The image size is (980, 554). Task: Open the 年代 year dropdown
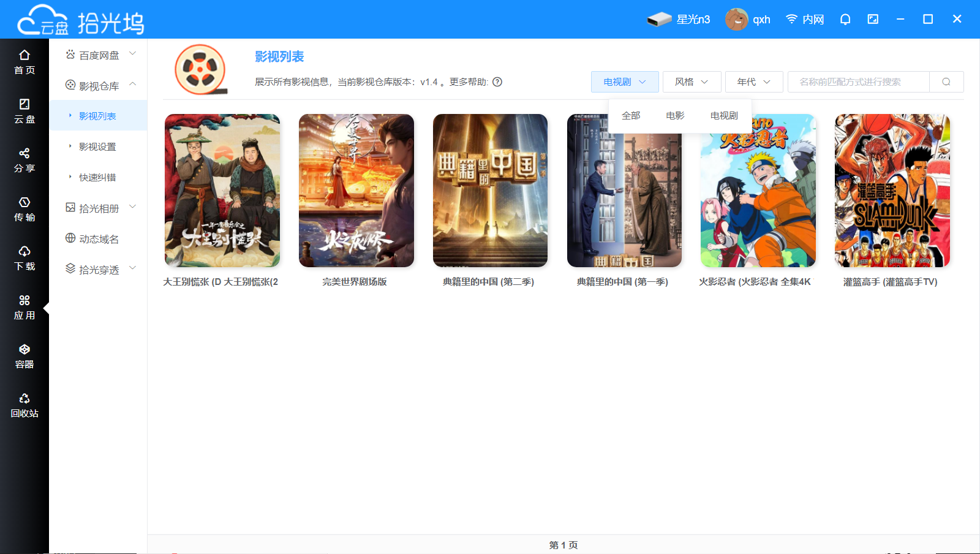coord(754,82)
